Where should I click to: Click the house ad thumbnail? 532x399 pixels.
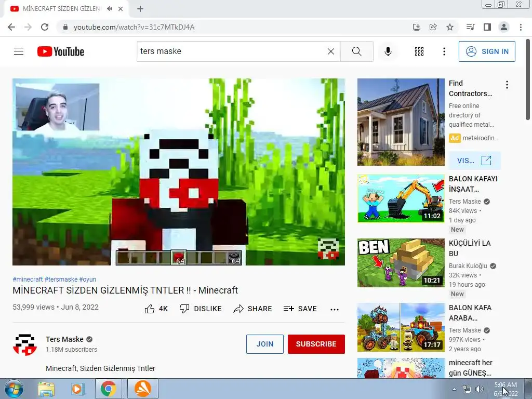point(401,122)
